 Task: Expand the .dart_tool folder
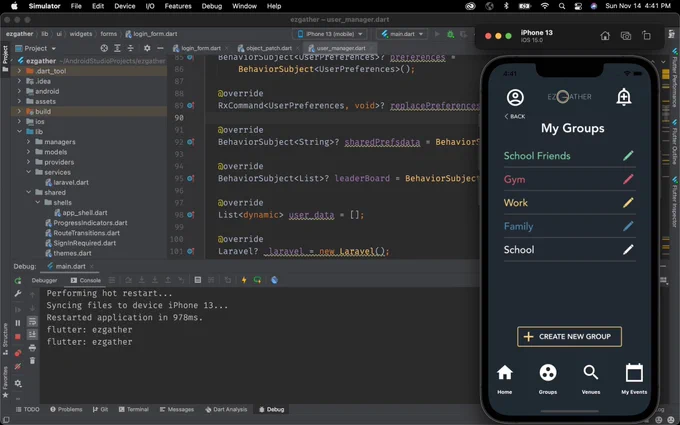19,71
